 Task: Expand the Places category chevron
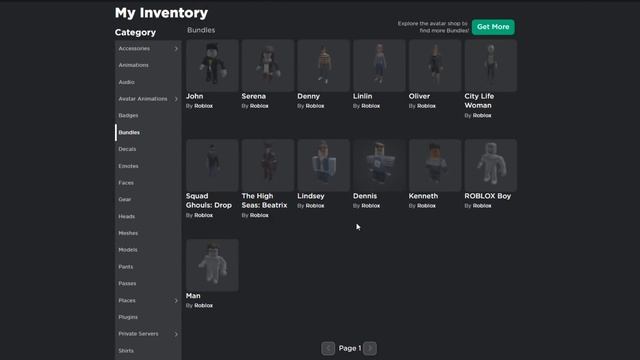(176, 300)
